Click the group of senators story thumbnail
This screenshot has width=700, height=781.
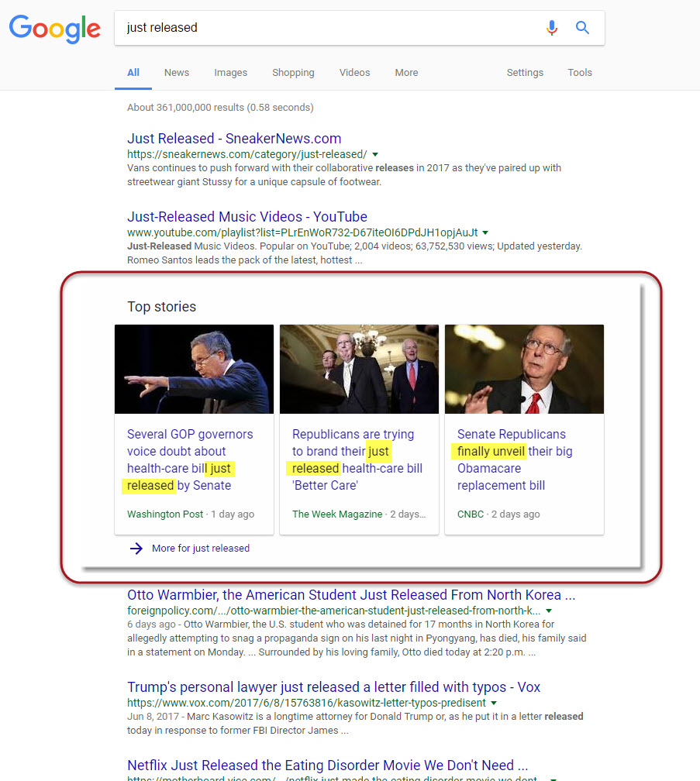click(359, 369)
